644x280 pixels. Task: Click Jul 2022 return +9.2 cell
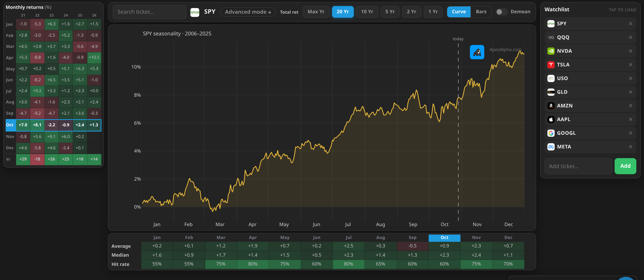pyautogui.click(x=37, y=91)
